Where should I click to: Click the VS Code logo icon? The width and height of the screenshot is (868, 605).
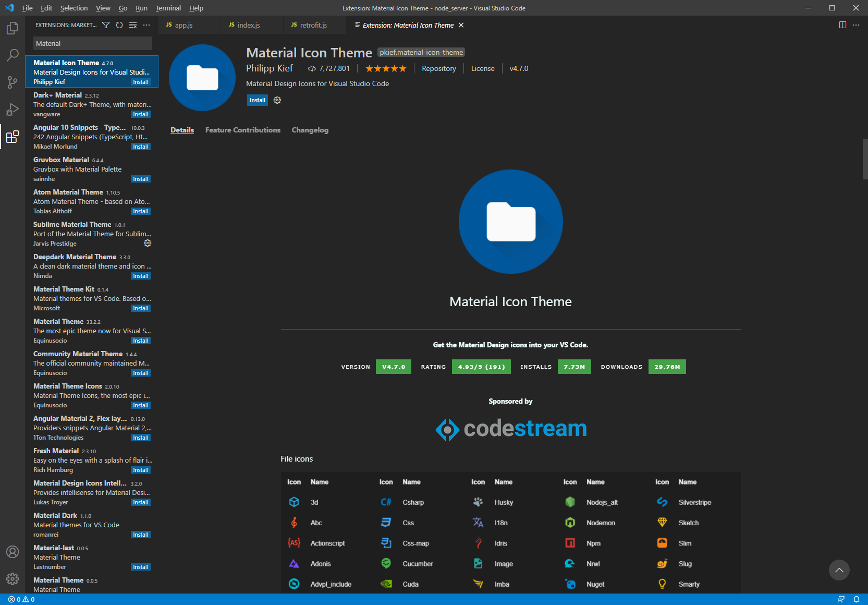(9, 8)
